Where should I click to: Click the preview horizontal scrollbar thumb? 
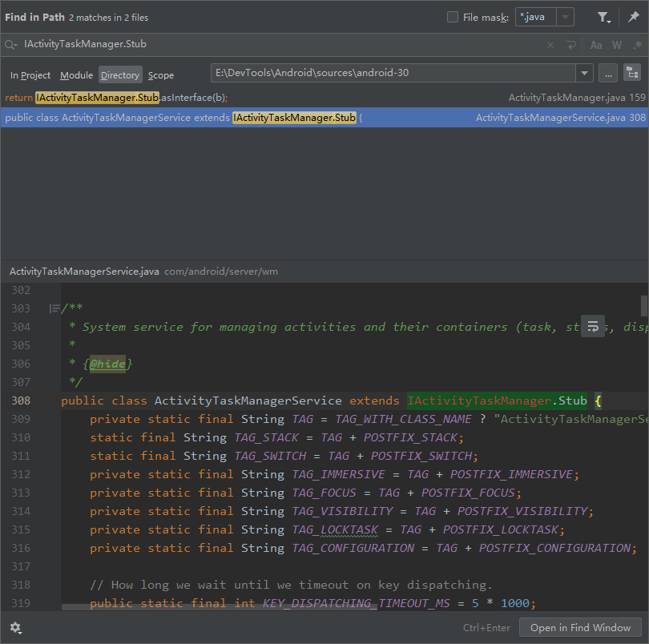click(220, 607)
